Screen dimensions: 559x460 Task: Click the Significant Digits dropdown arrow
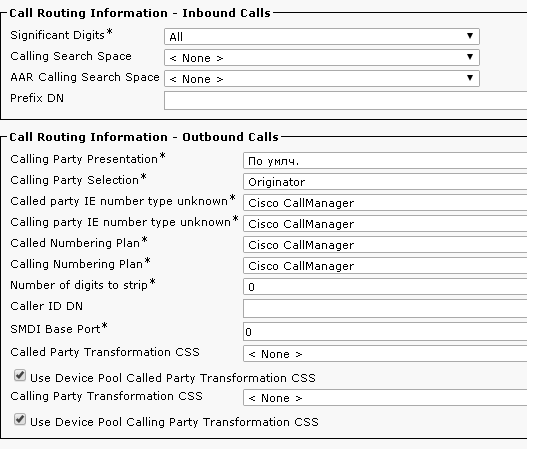pos(470,36)
